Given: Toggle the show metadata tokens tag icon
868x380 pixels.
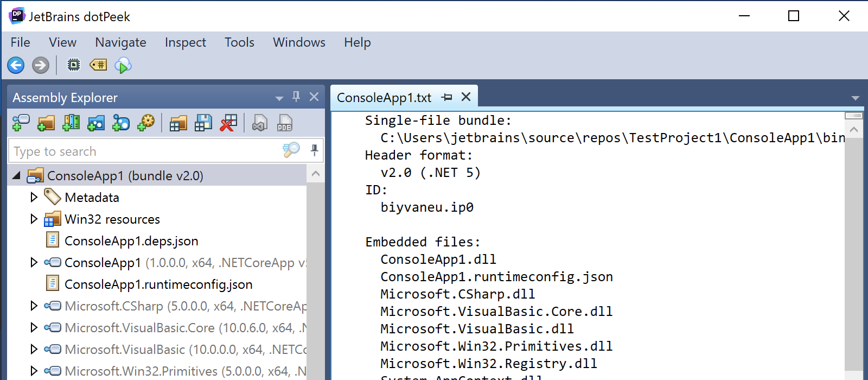Looking at the screenshot, I should coord(98,65).
